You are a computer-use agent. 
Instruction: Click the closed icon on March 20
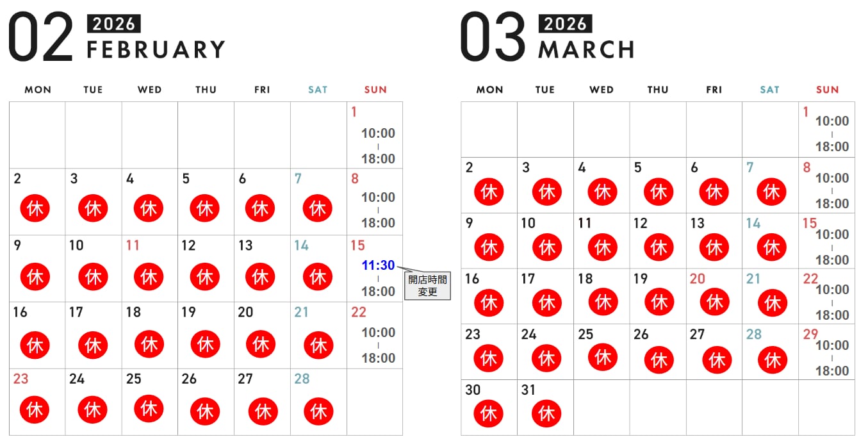pos(714,302)
